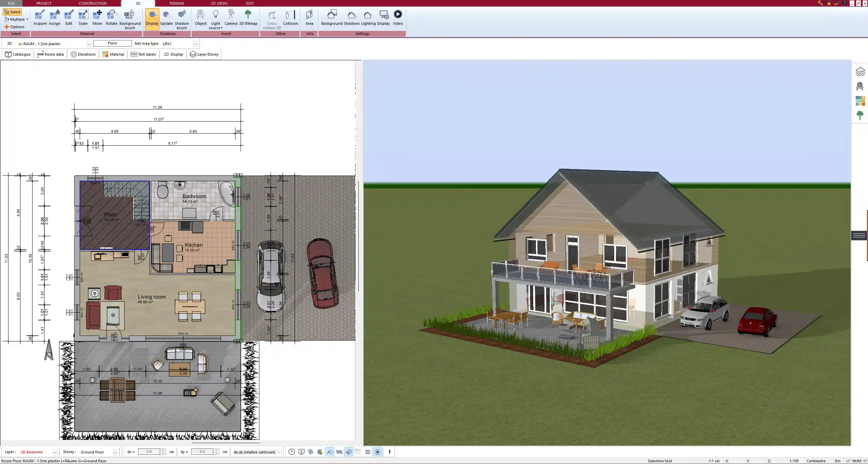The width and height of the screenshot is (868, 464).
Task: Click the Catalogue button
Action: click(x=18, y=54)
